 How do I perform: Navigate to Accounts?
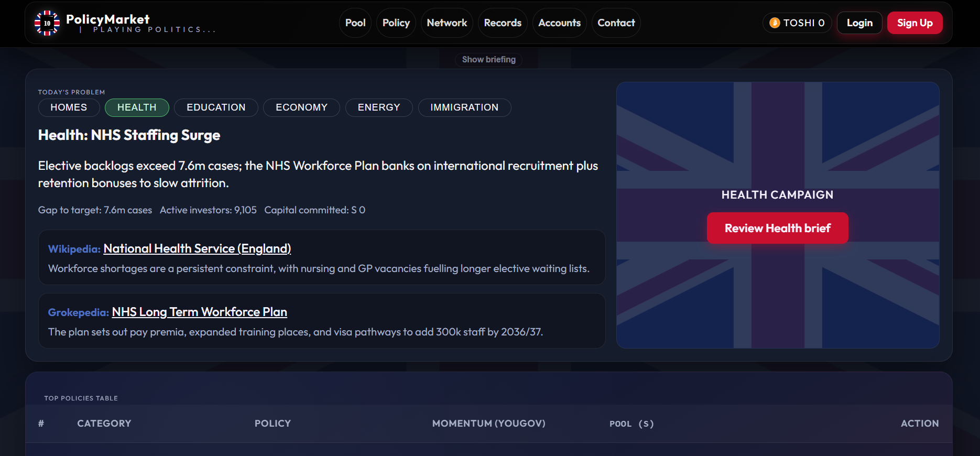[x=560, y=23]
